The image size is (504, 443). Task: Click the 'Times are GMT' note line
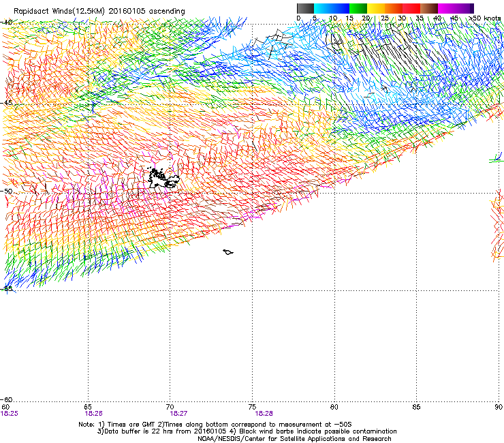215,425
